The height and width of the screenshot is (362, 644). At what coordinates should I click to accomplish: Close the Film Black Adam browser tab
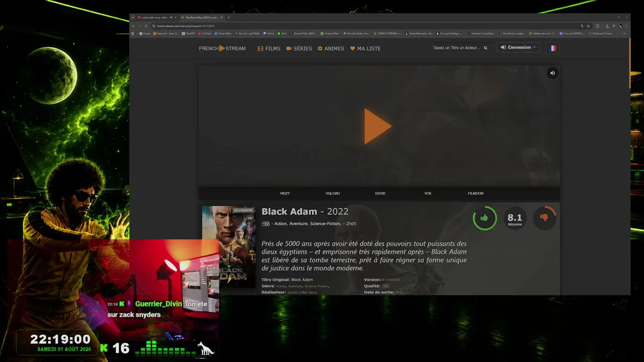pyautogui.click(x=221, y=18)
